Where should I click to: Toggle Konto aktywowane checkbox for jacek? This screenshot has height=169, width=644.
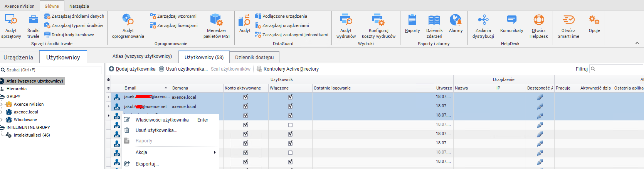245,97
